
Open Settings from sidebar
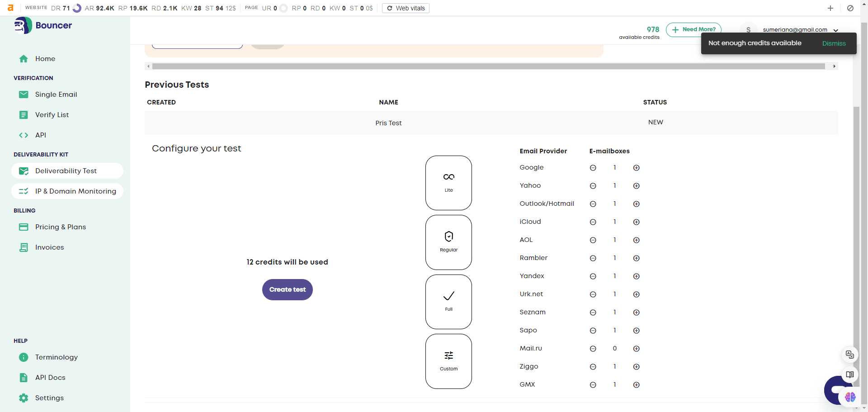49,398
